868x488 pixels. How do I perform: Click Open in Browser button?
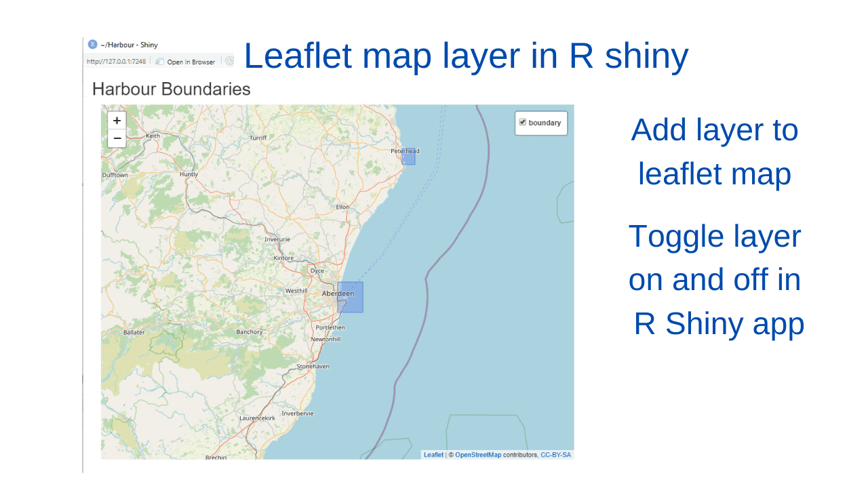tap(186, 62)
